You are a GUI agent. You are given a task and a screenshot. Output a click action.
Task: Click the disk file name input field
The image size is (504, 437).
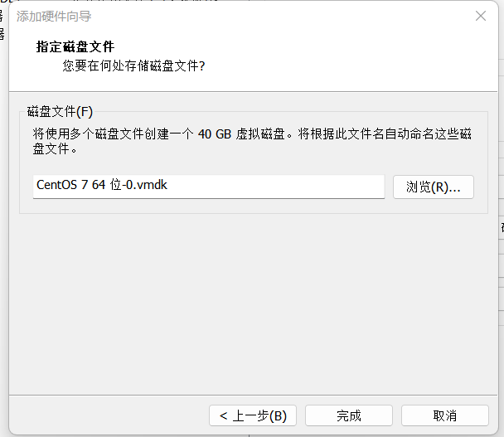click(209, 186)
